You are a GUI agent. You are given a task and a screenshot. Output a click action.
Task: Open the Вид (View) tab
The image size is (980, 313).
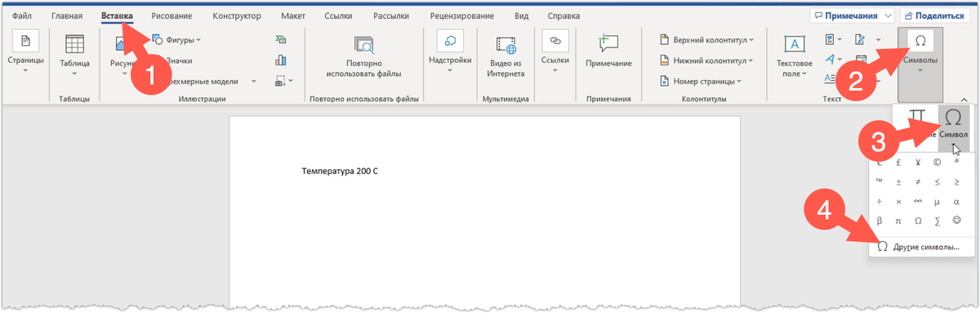tap(522, 16)
